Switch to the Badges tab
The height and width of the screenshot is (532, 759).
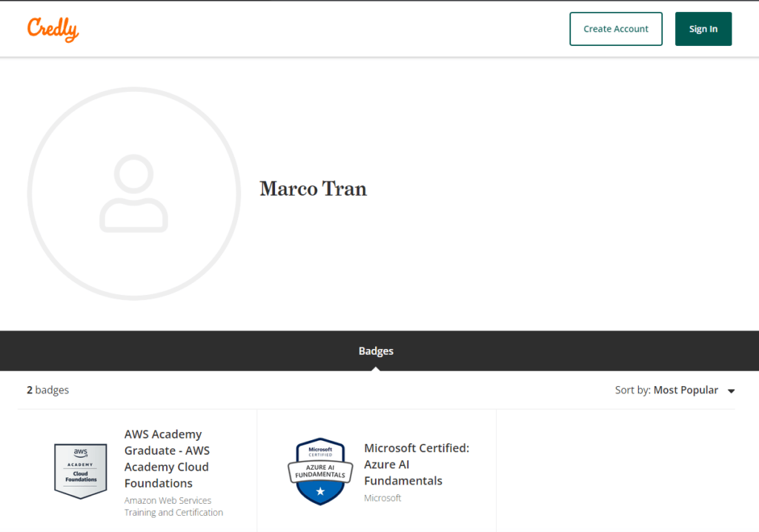[376, 350]
